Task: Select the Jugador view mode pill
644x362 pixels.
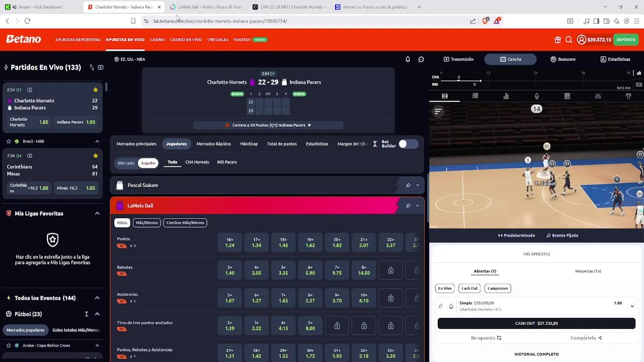Action: click(148, 163)
